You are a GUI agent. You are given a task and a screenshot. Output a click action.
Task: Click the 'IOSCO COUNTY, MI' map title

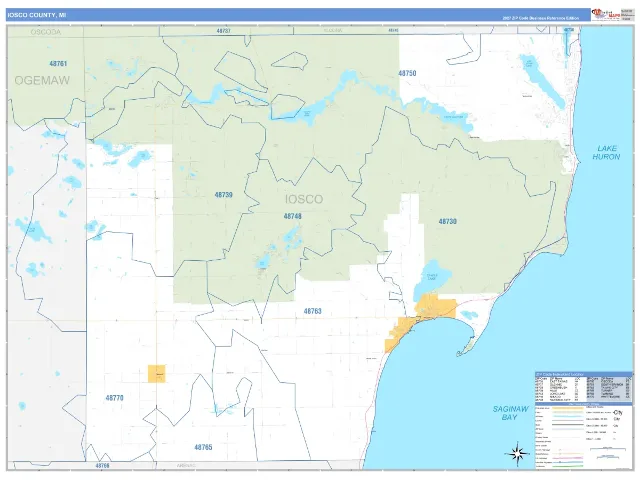[x=36, y=15]
